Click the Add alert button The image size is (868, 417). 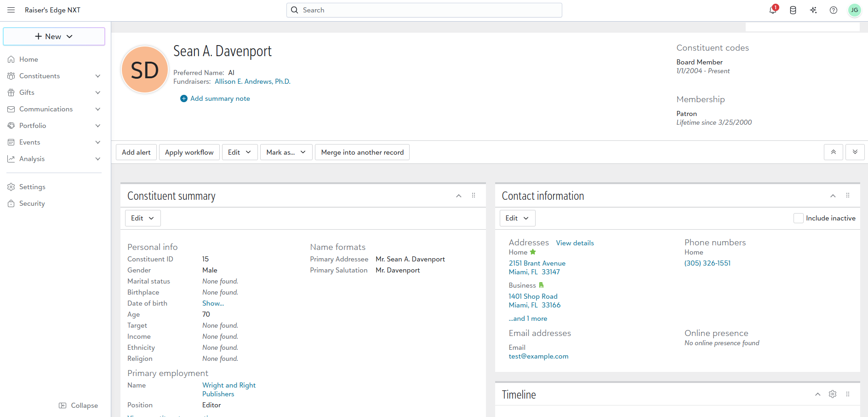(x=136, y=152)
